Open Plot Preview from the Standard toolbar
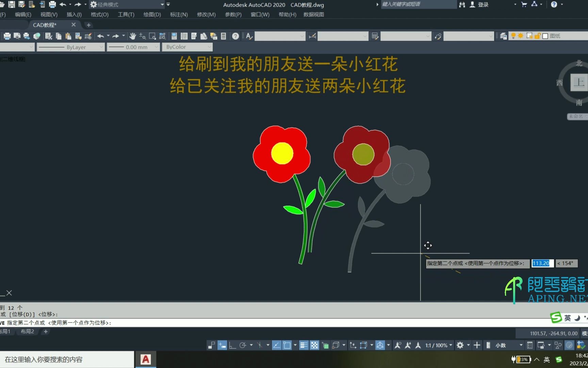This screenshot has height=368, width=588. (17, 36)
